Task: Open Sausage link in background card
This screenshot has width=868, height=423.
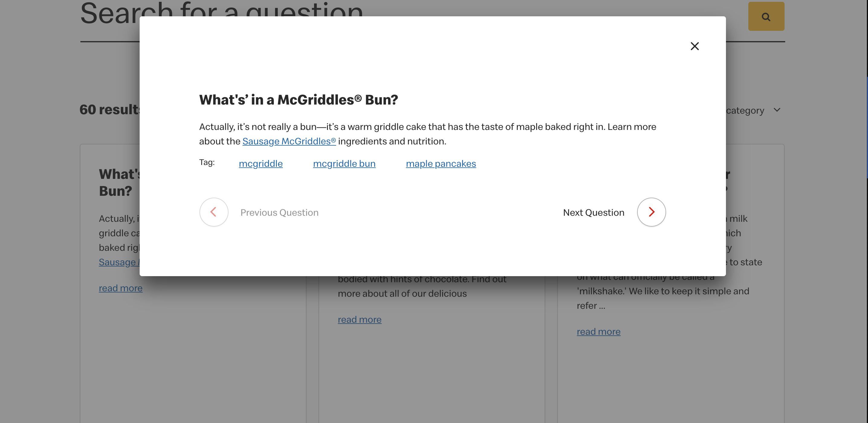Action: (119, 262)
